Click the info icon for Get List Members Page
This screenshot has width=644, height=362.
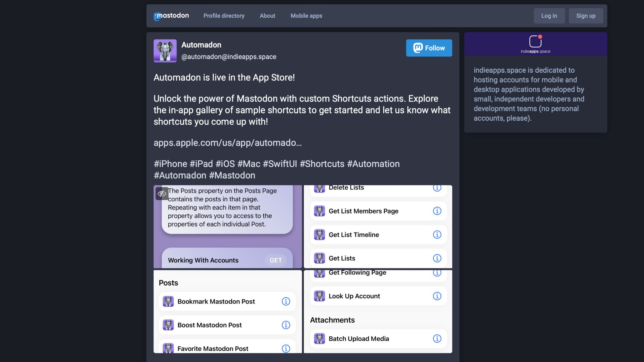[x=437, y=211]
